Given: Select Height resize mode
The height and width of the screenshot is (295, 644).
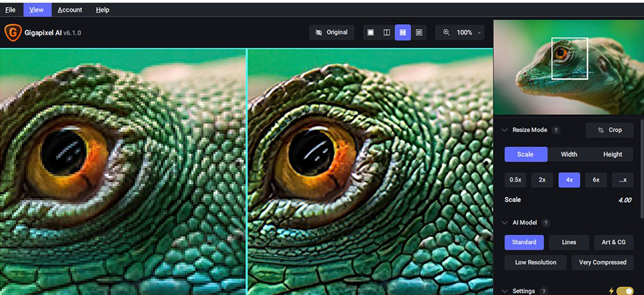Looking at the screenshot, I should point(612,155).
